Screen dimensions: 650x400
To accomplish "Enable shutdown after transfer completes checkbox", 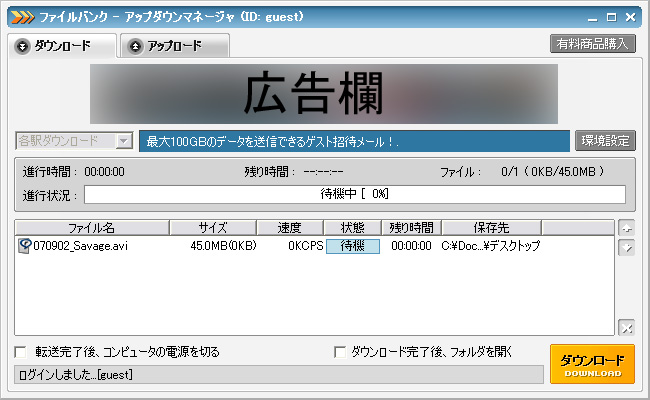I will coord(20,352).
